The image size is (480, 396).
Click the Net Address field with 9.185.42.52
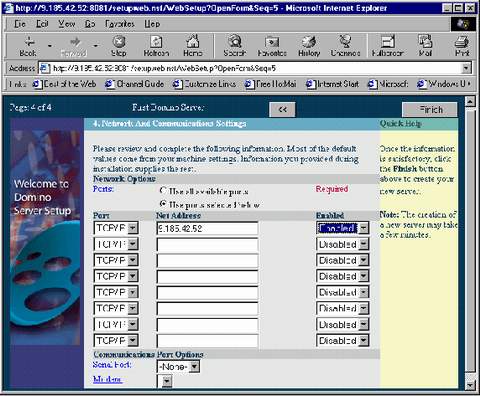tap(207, 229)
